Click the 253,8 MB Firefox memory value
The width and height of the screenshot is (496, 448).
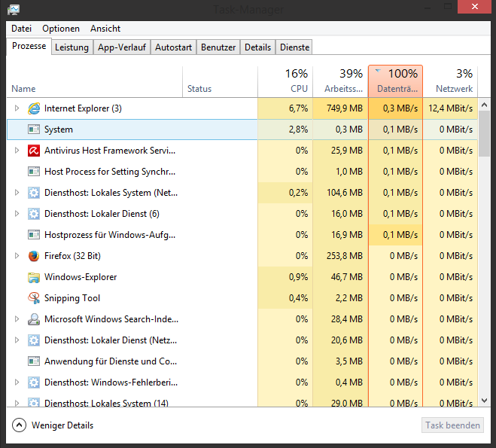tap(345, 256)
